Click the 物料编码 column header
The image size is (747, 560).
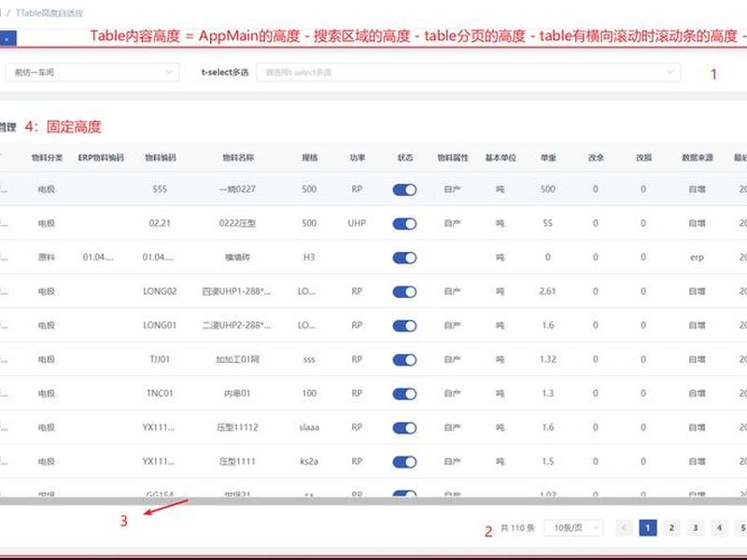click(x=160, y=158)
